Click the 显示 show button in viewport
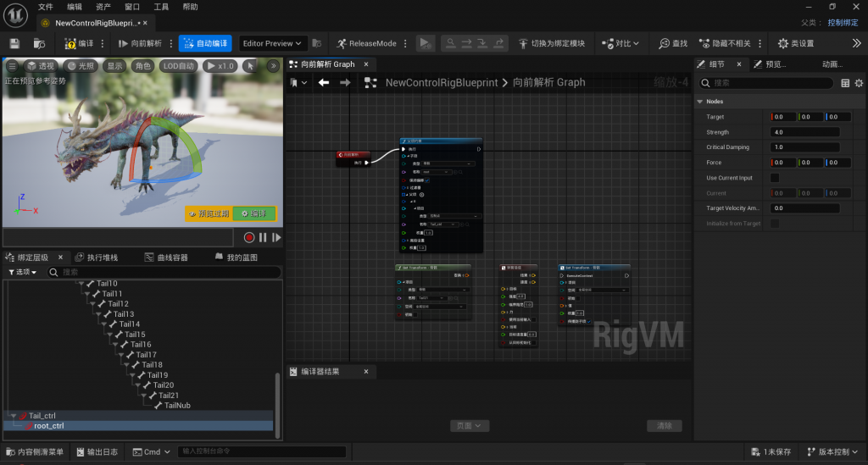 (114, 66)
